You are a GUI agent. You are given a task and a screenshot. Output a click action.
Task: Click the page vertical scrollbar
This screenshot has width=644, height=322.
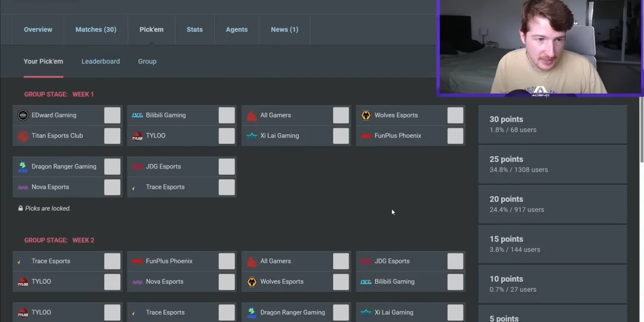641,129
